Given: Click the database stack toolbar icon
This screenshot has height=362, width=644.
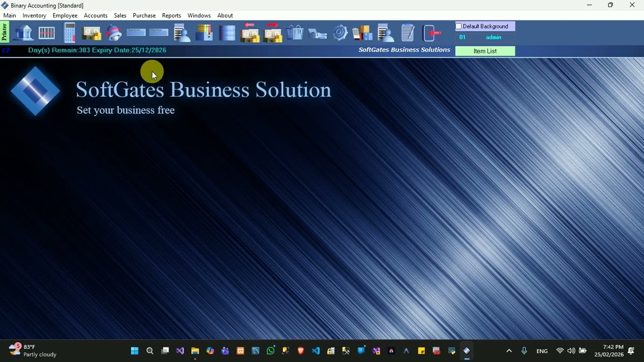Looking at the screenshot, I should (227, 33).
